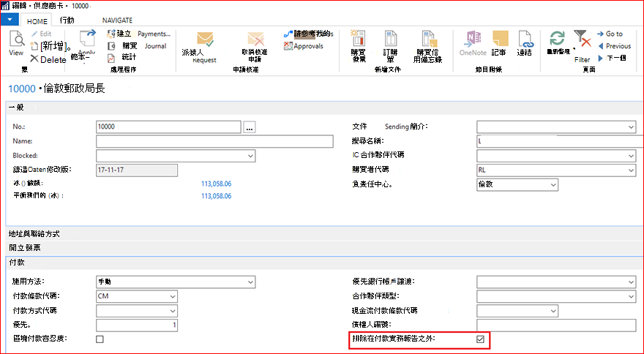Open 購買者代碼 dropdown showing RL
This screenshot has height=354, width=644.
[632, 170]
